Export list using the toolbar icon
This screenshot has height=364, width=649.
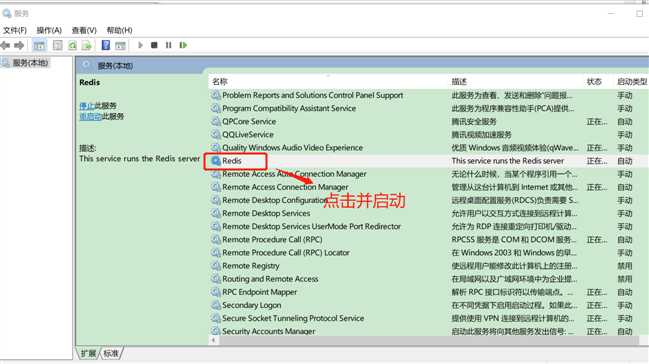[87, 45]
